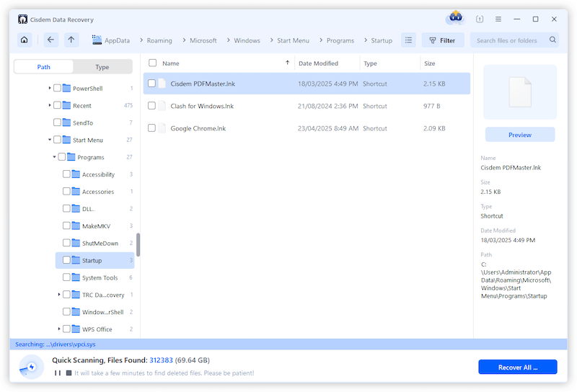Toggle the select-all checkbox in header
The image size is (577, 392).
click(x=152, y=63)
